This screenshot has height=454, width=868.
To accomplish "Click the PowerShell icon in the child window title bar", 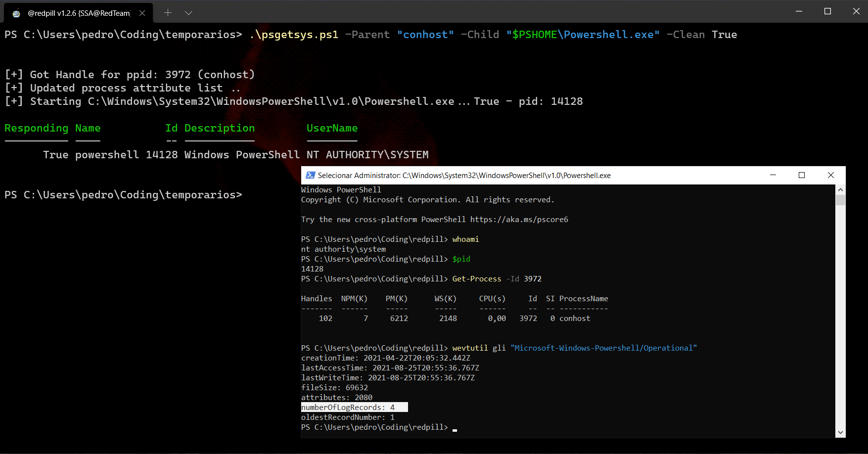I will (x=311, y=175).
